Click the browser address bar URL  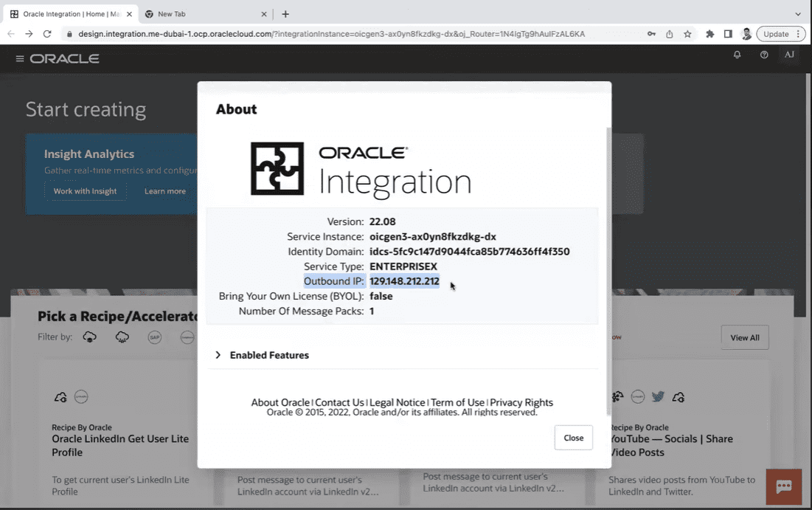coord(331,34)
